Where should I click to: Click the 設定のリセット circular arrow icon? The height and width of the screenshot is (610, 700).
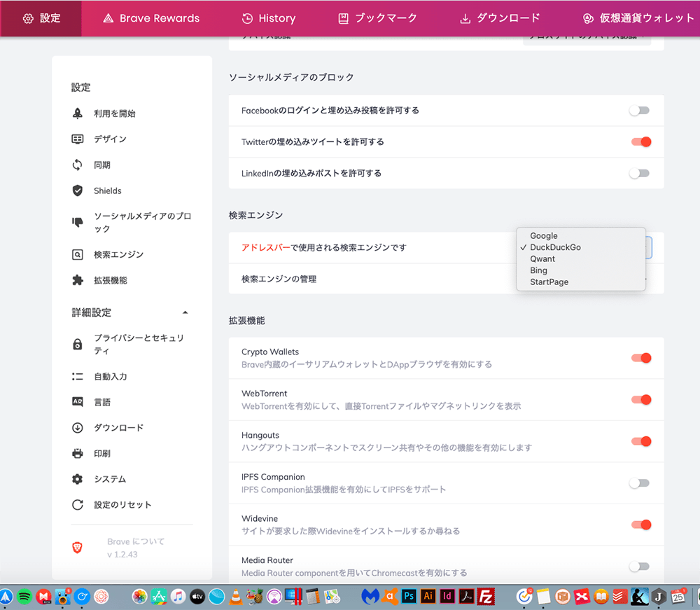pos(77,505)
